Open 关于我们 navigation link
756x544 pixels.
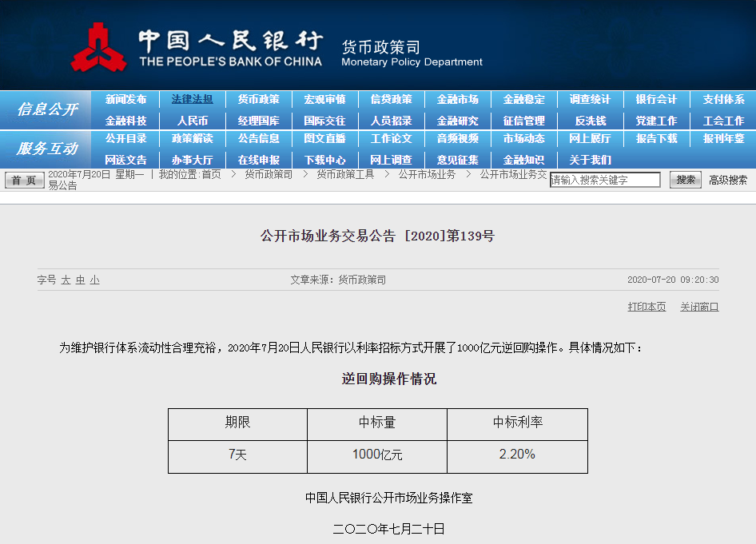pyautogui.click(x=590, y=160)
